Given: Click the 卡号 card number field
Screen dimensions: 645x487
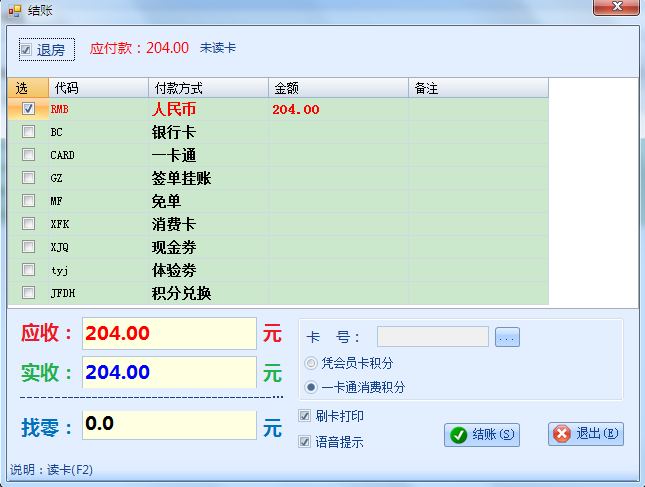Looking at the screenshot, I should tap(433, 337).
